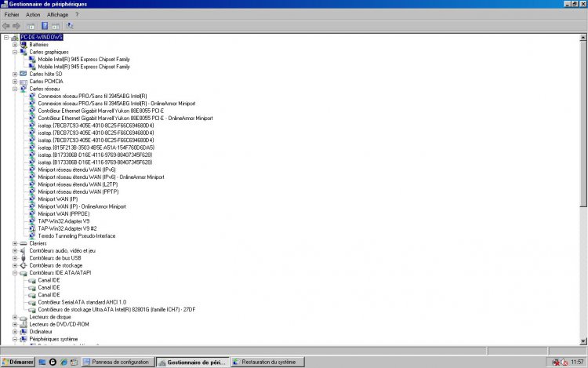Collapse the Cartes graphiques category
This screenshot has height=368, width=588.
(15, 52)
